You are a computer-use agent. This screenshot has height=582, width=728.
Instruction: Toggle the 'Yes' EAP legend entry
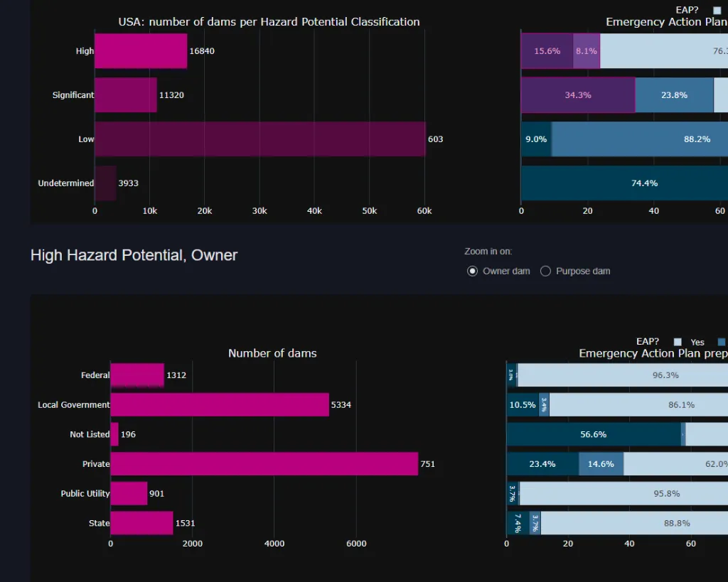click(x=697, y=342)
